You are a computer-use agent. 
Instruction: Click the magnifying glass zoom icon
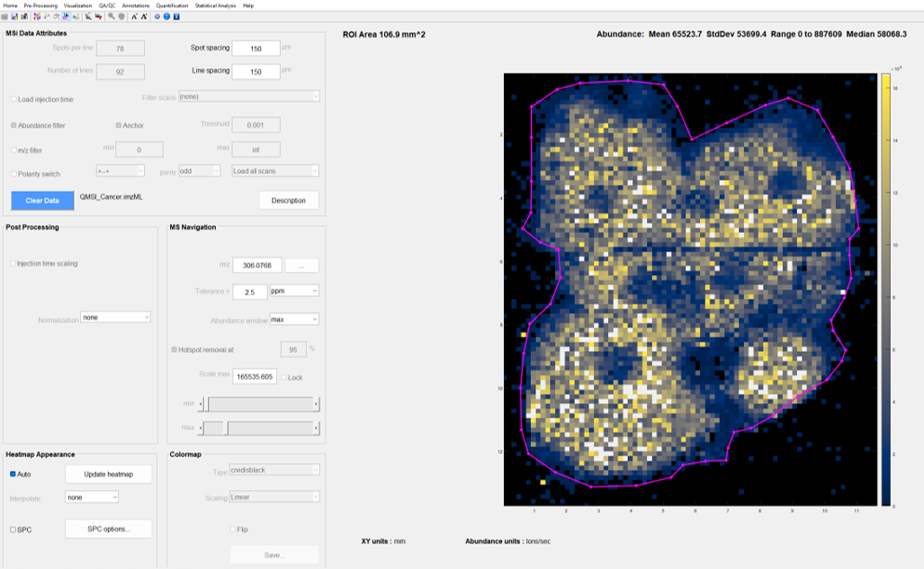tap(111, 16)
